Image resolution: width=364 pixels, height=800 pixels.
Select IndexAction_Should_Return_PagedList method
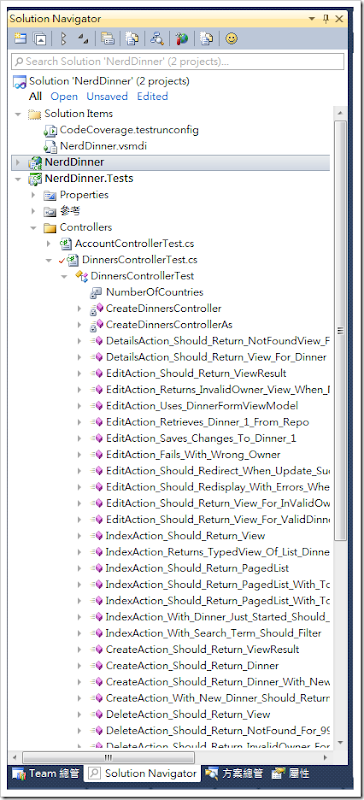197,568
